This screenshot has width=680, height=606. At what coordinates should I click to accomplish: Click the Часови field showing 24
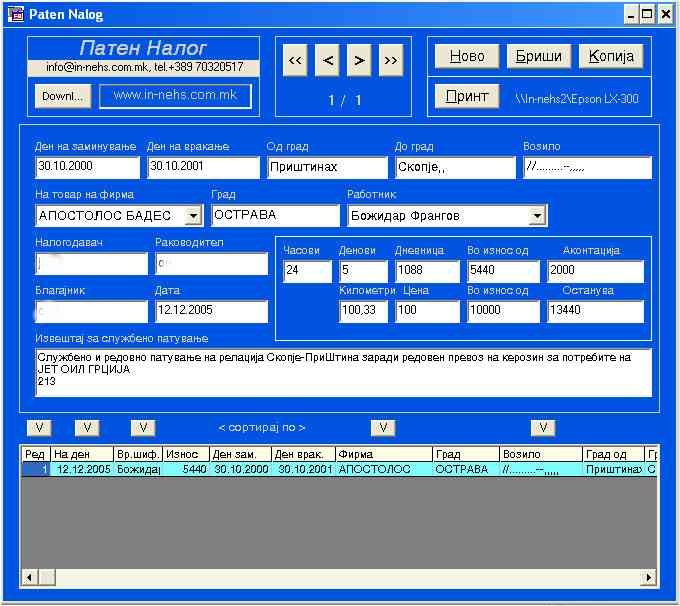pyautogui.click(x=307, y=272)
